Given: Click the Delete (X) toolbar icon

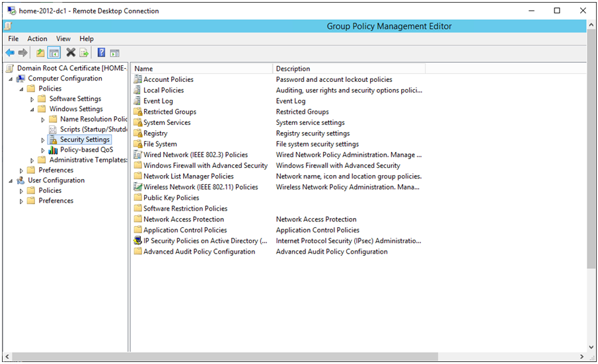Looking at the screenshot, I should point(71,53).
